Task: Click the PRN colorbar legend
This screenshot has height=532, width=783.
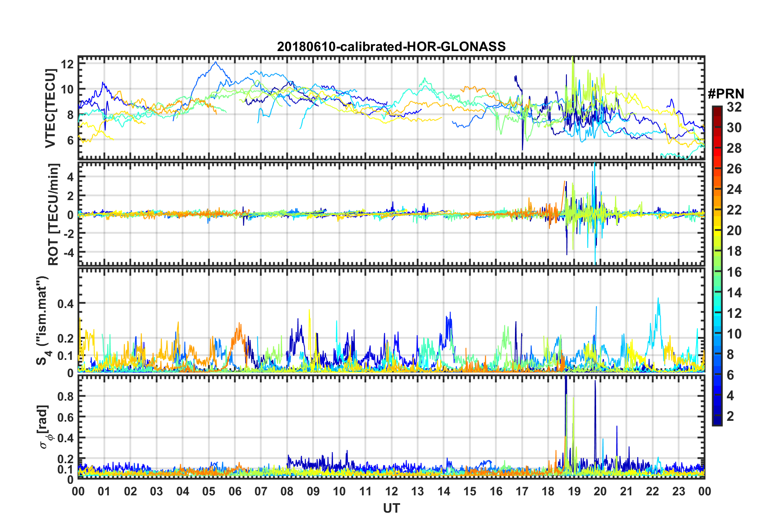Action: [717, 266]
